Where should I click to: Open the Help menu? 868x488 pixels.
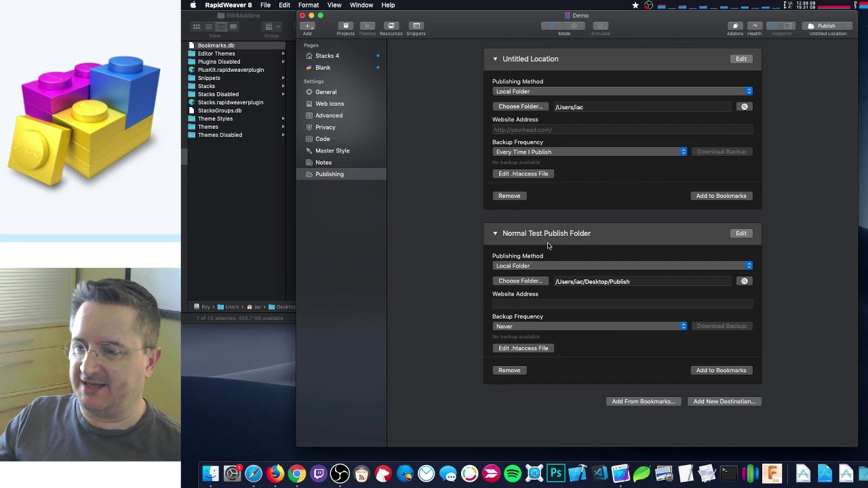(x=388, y=5)
